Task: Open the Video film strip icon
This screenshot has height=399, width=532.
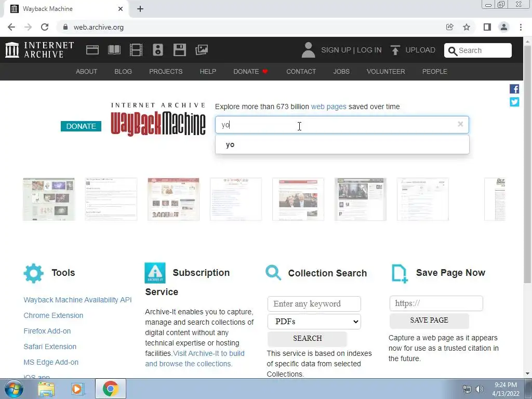Action: (x=136, y=50)
